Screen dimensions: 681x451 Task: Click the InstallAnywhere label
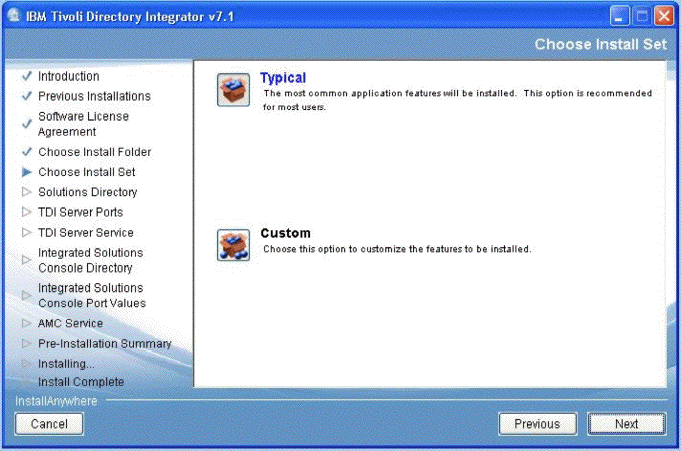tap(56, 401)
